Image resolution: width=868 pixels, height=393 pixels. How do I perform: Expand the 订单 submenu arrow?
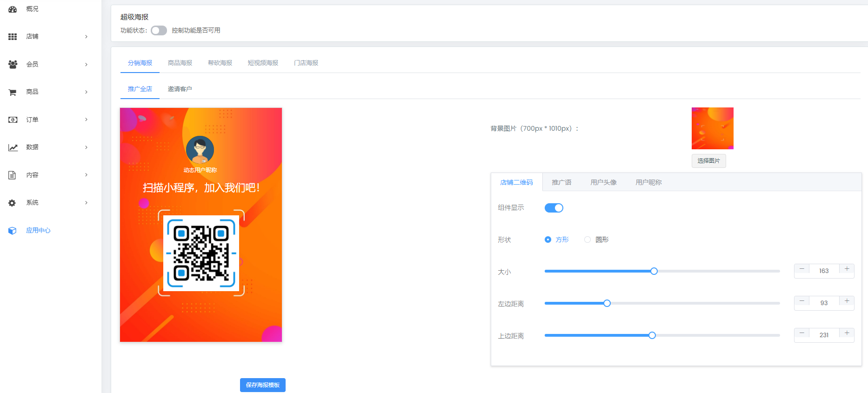pos(86,120)
